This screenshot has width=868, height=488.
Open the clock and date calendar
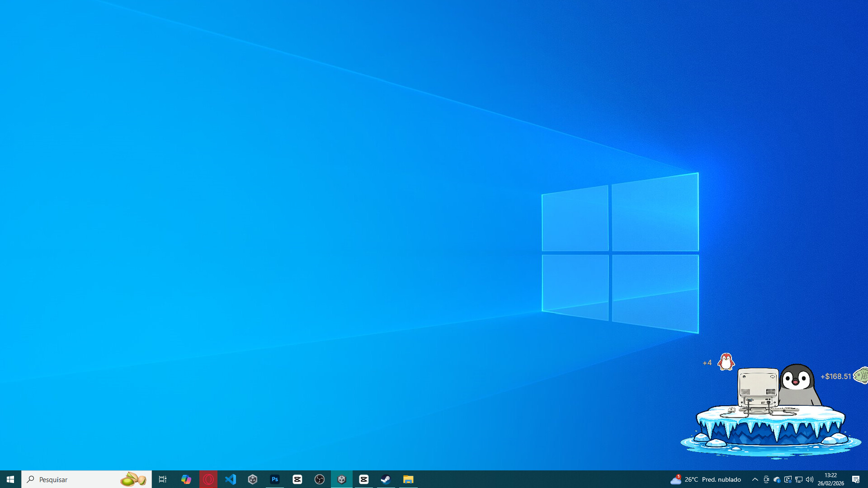[830, 479]
